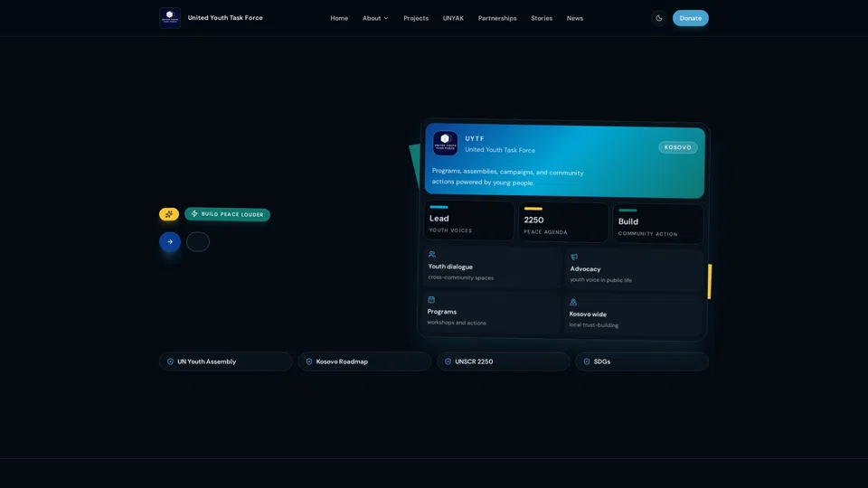Click the Kosovo wide person icon

click(573, 302)
